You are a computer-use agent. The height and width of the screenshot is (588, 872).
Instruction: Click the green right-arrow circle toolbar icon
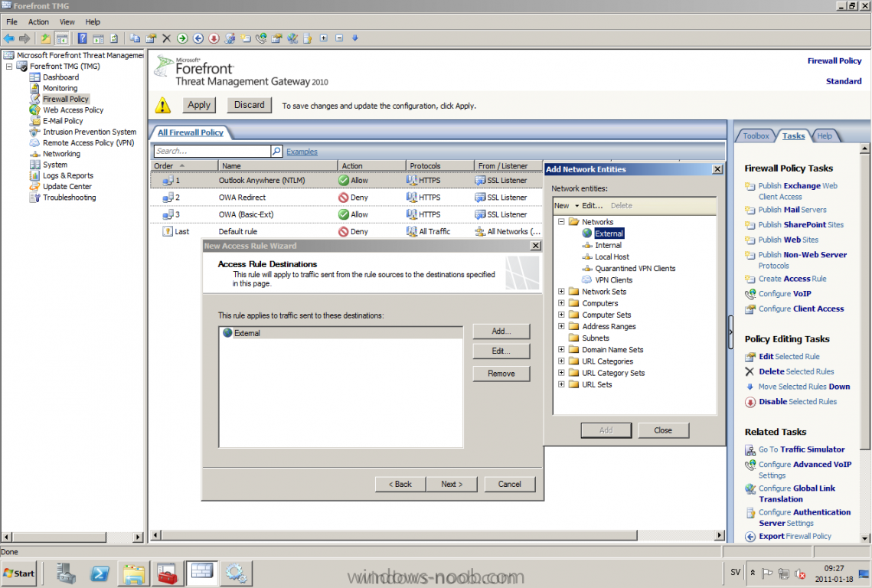[182, 38]
